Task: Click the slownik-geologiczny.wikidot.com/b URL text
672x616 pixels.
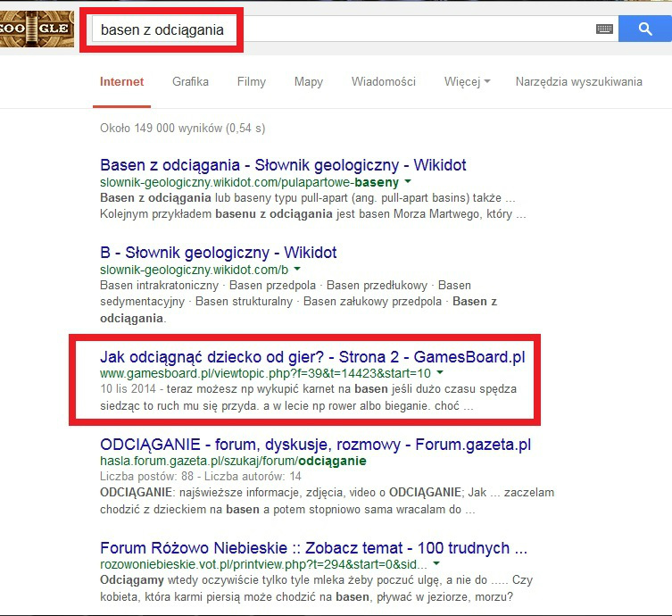Action: (x=195, y=271)
